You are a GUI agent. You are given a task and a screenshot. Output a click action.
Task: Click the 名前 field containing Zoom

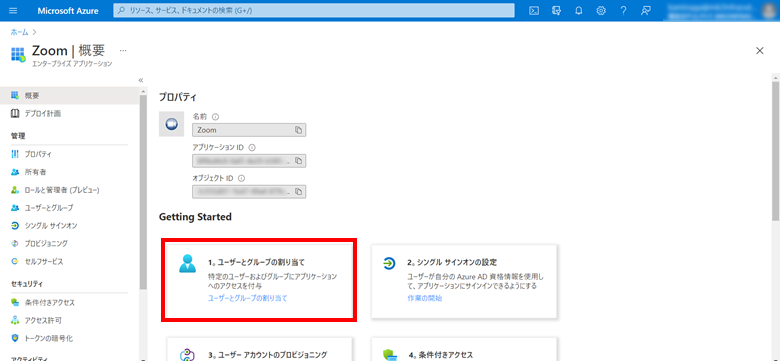249,130
